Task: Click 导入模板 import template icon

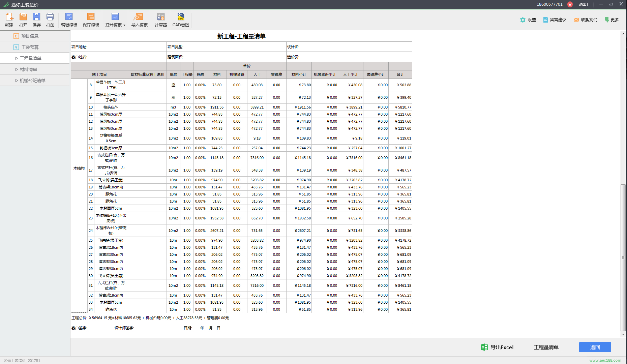Action: coord(139,17)
